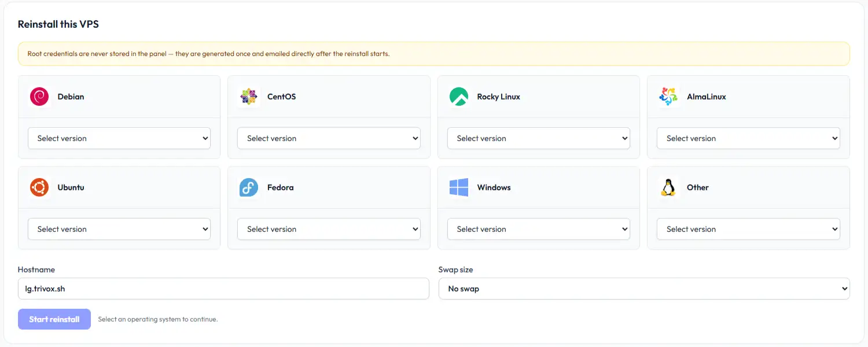Click the Hostname label
The height and width of the screenshot is (347, 868).
click(36, 270)
